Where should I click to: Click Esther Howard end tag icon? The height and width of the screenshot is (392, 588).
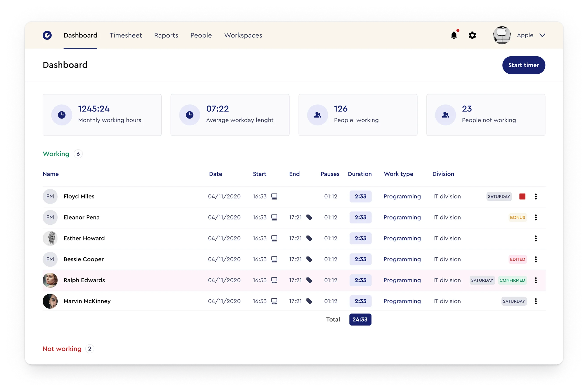pos(309,238)
